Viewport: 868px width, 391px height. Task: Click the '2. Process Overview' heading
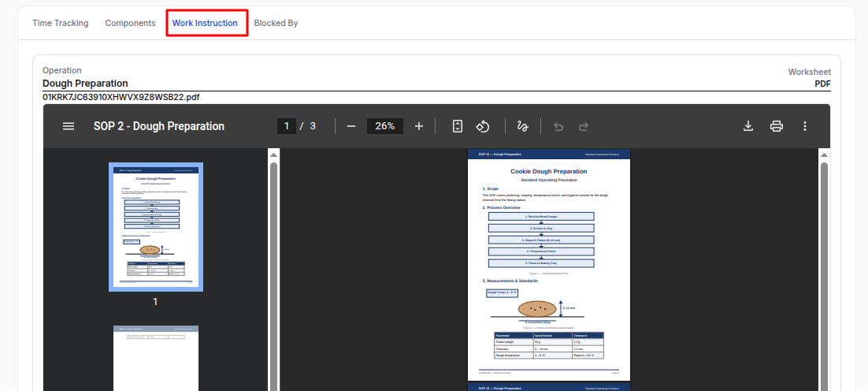(x=502, y=207)
